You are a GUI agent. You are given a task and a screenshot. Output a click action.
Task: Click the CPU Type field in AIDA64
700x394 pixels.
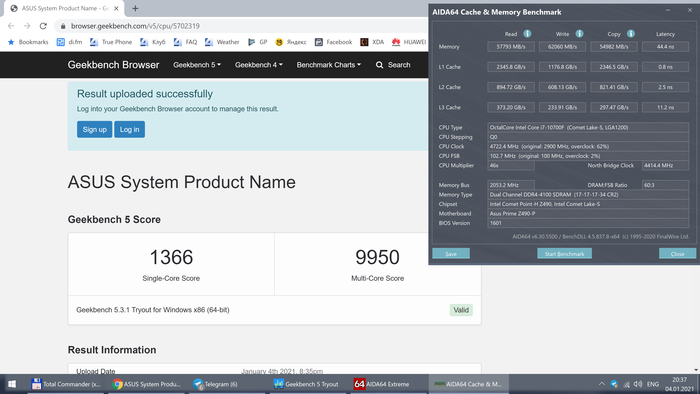[x=588, y=127]
